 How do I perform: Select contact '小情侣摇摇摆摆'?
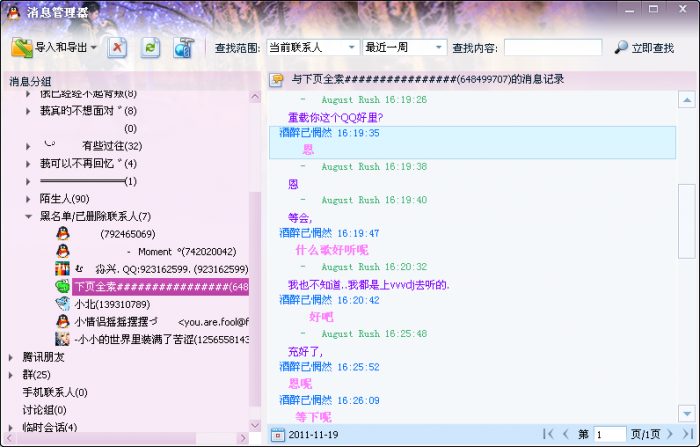161,322
